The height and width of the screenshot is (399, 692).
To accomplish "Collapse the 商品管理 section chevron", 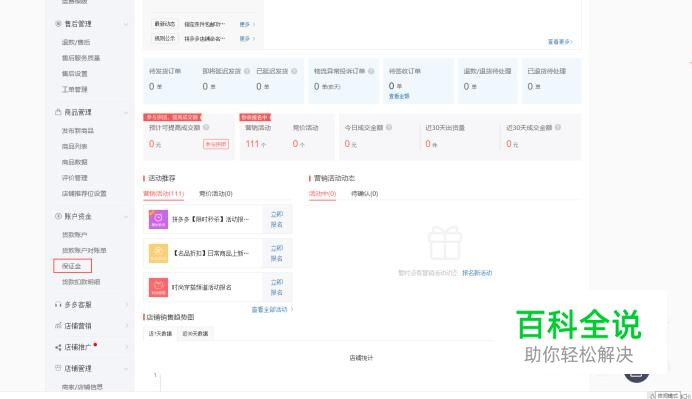I will [126, 113].
